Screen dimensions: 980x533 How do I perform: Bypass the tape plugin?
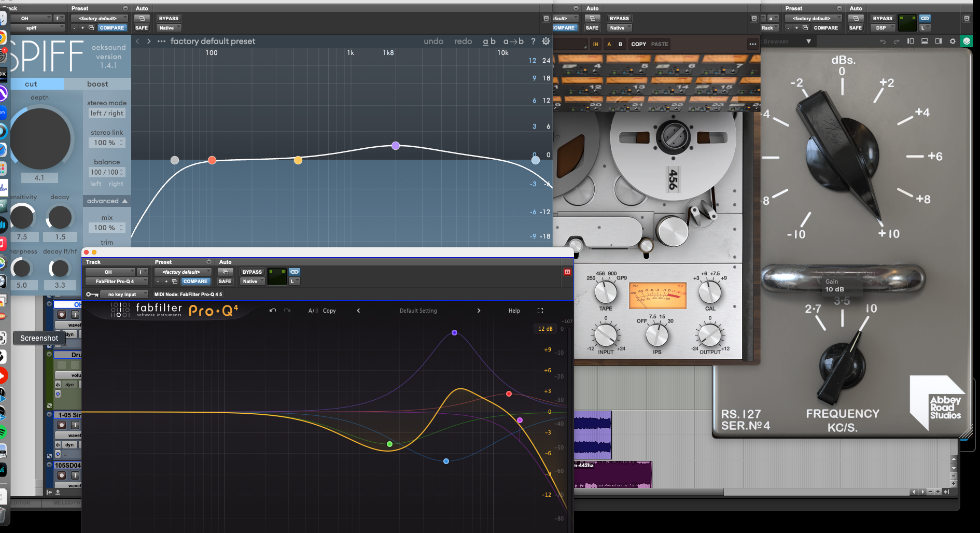coord(619,18)
